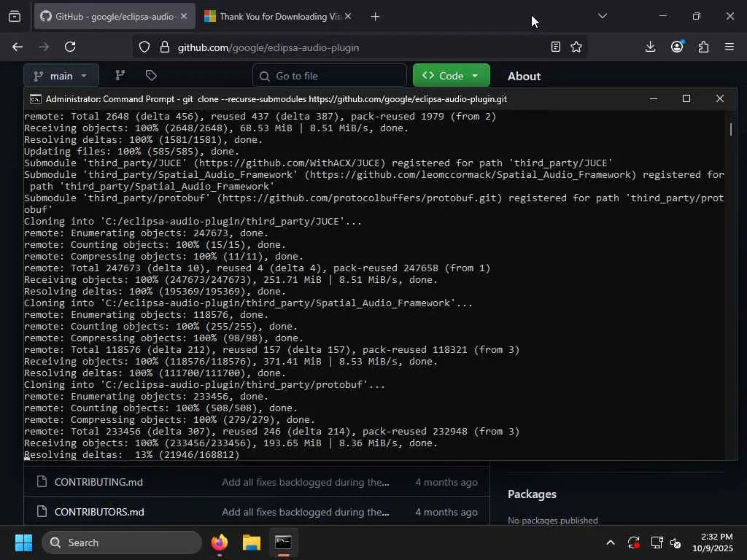
Task: Minimize the Command Prompt window
Action: click(654, 98)
